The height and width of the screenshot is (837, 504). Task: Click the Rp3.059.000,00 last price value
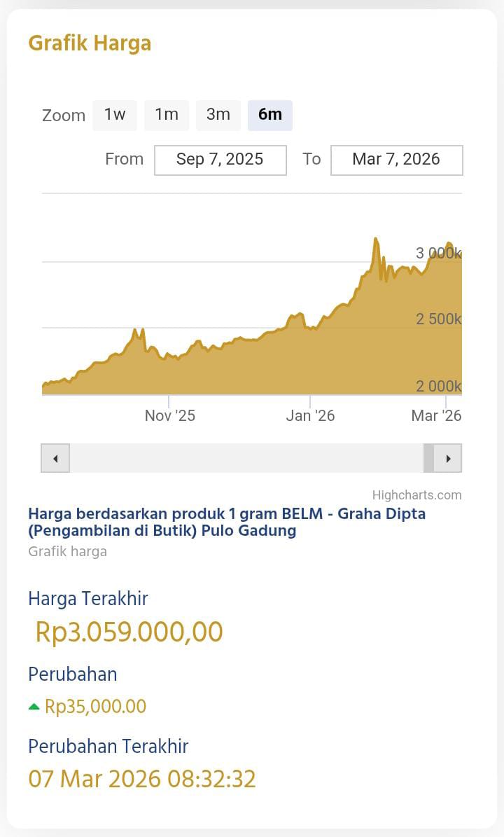[x=129, y=632]
